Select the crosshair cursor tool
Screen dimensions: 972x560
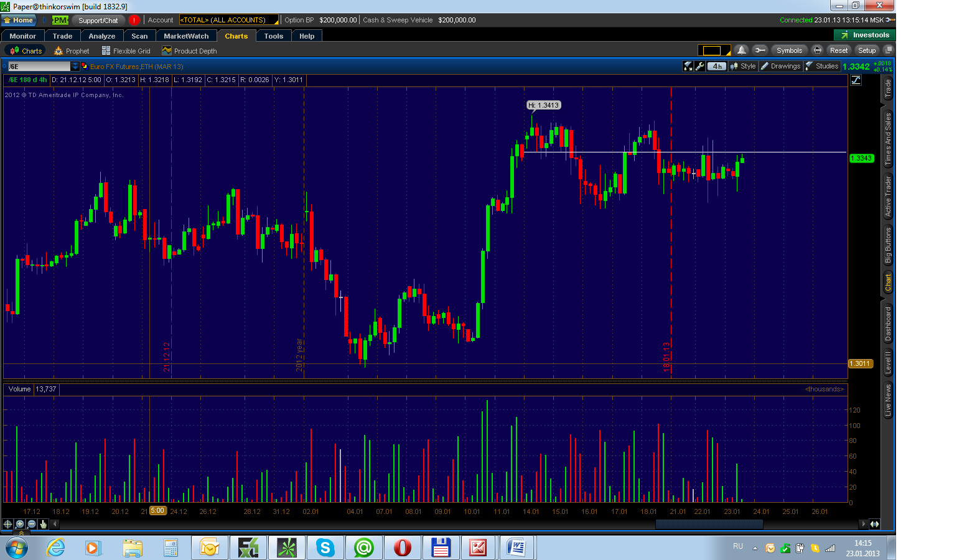(x=8, y=524)
